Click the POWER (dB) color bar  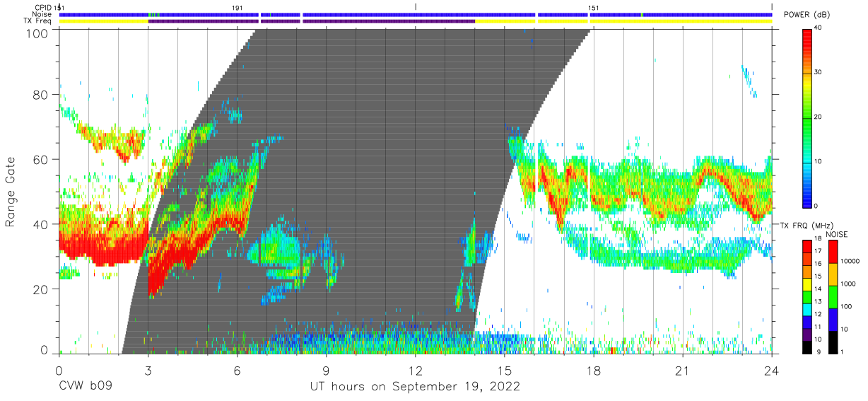807,117
